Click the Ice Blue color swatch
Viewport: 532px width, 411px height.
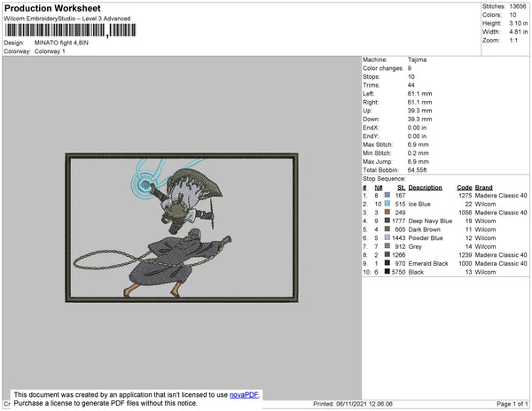(387, 204)
